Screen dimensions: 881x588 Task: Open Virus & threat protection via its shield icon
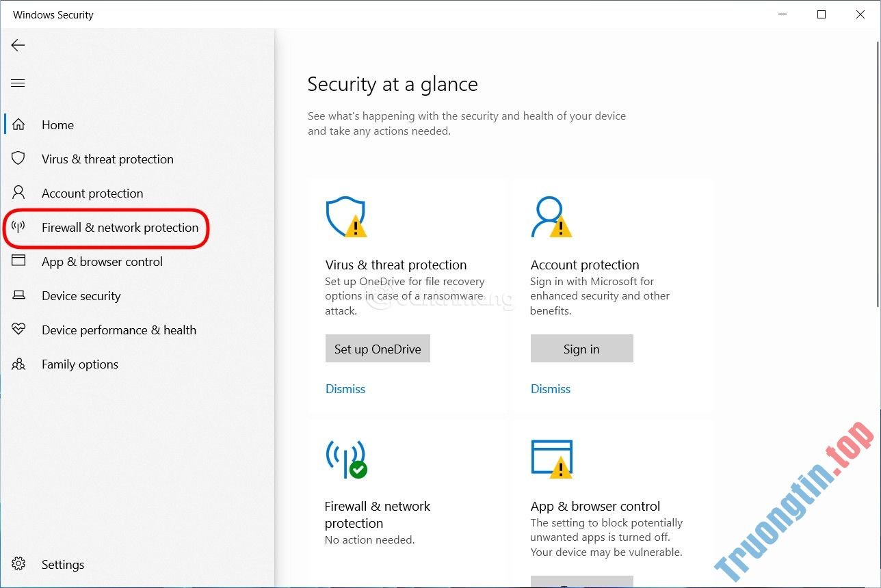pyautogui.click(x=18, y=158)
